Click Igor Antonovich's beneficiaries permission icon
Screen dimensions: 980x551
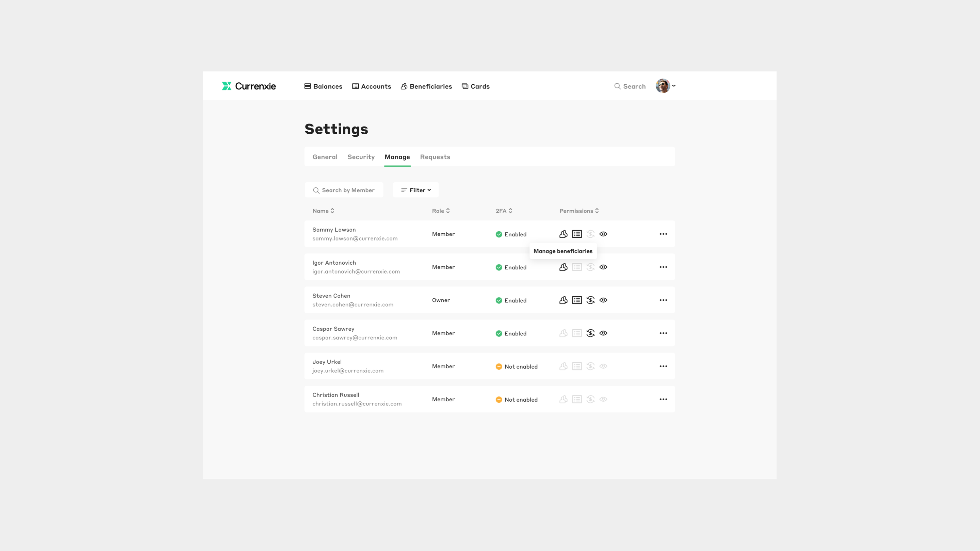point(563,267)
